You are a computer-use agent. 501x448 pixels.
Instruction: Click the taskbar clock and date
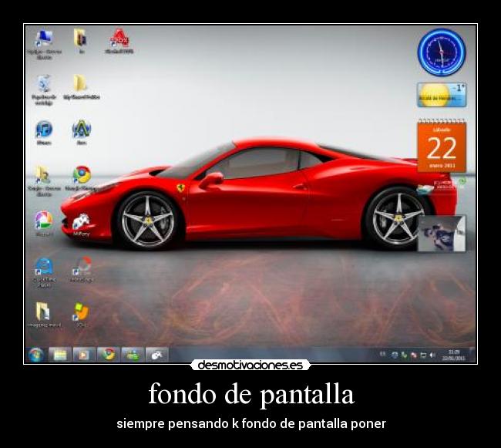[453, 355]
